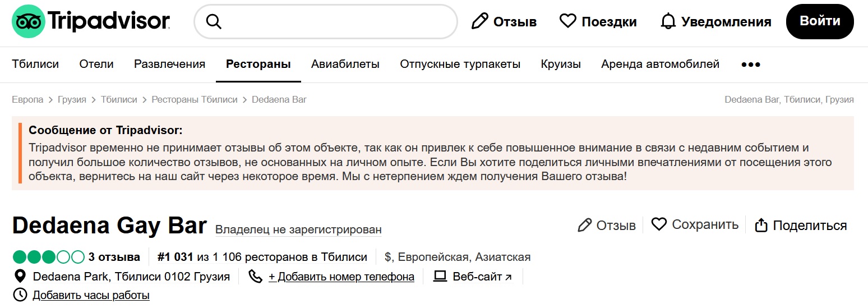868x308 pixels.
Task: Click Владелец не зарегистрирован link
Action: point(298,229)
